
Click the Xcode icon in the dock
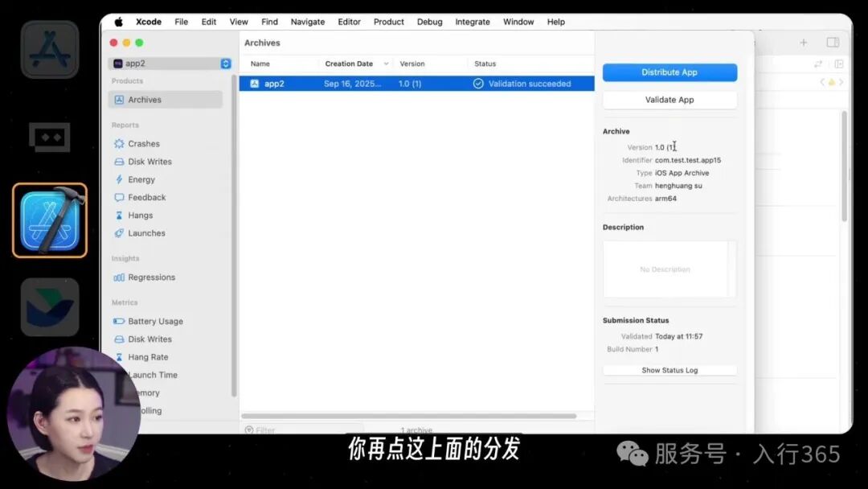(x=50, y=220)
